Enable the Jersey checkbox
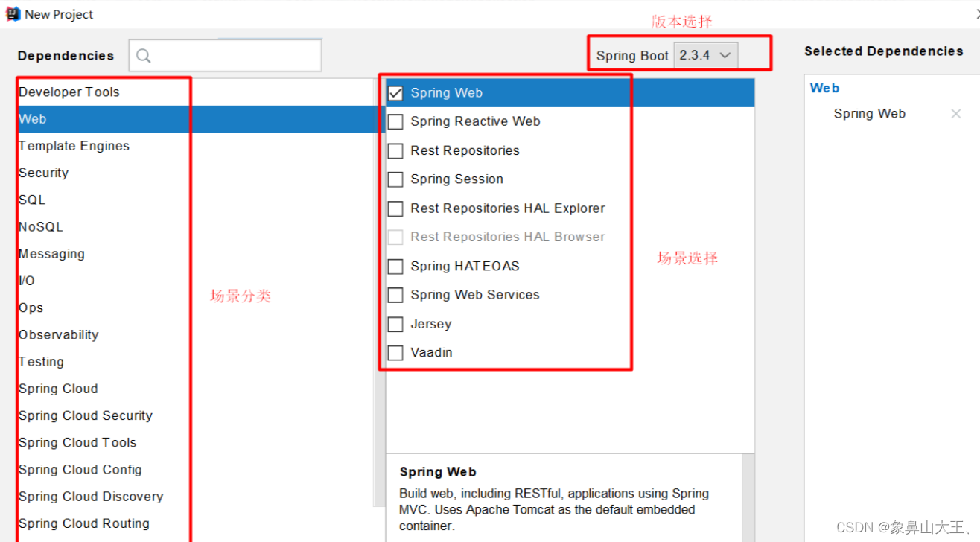Viewport: 980px width, 542px height. tap(395, 325)
